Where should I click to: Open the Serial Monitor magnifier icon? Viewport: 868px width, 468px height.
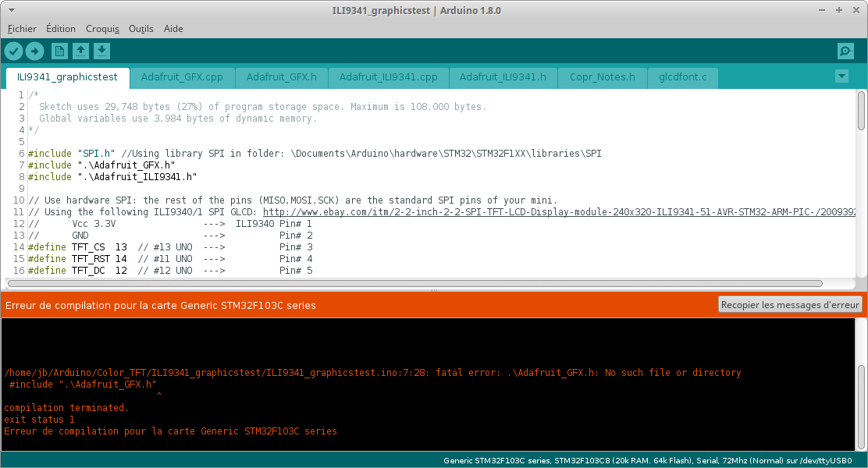pyautogui.click(x=845, y=51)
